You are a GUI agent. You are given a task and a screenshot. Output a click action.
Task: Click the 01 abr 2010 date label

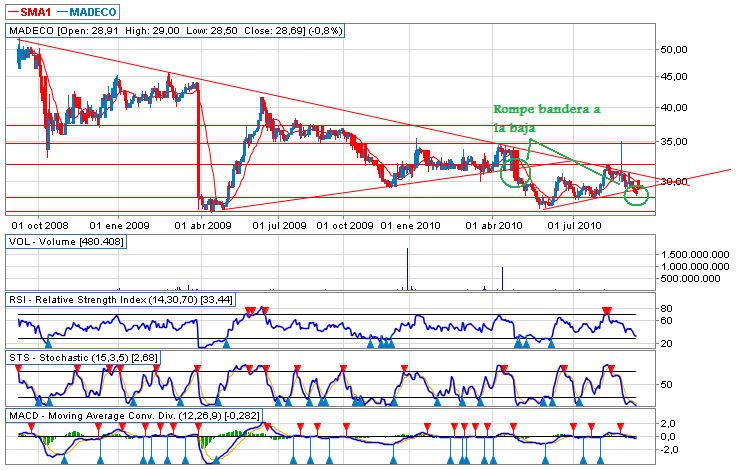coord(494,225)
